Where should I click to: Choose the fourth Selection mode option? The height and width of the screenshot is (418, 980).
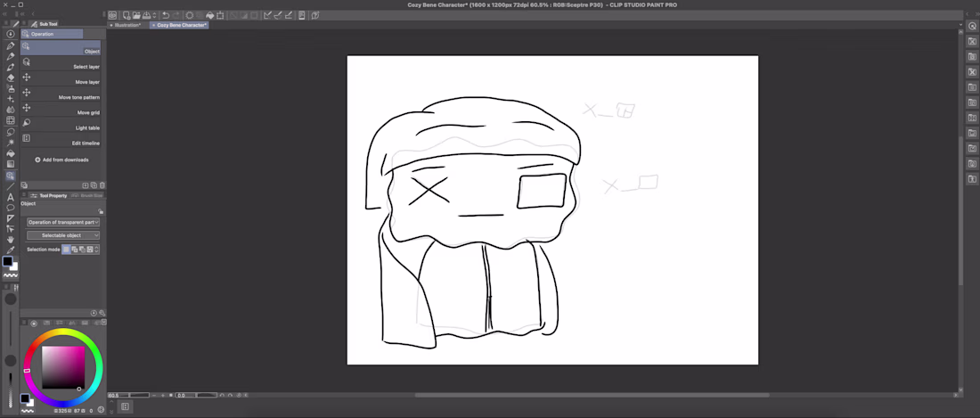pos(90,250)
